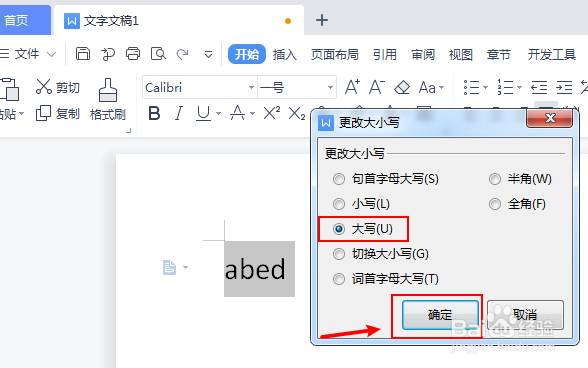This screenshot has height=368, width=588.
Task: Increase paragraph indent
Action: tap(564, 88)
